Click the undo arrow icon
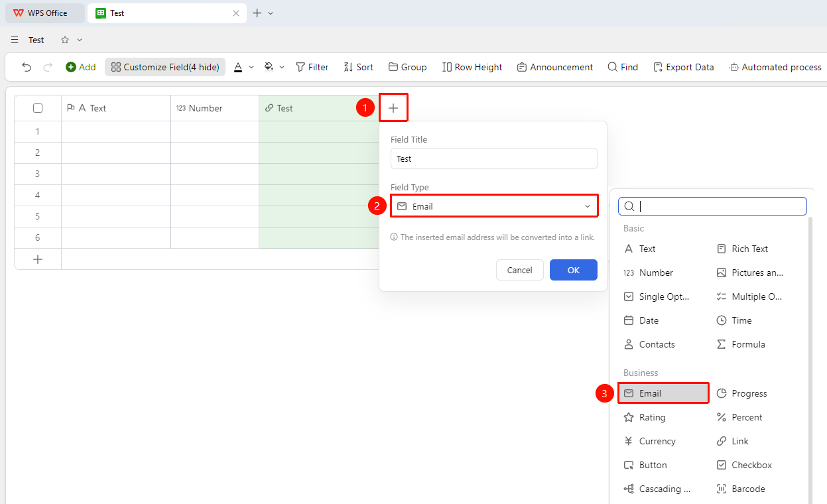This screenshot has height=504, width=827. tap(27, 67)
